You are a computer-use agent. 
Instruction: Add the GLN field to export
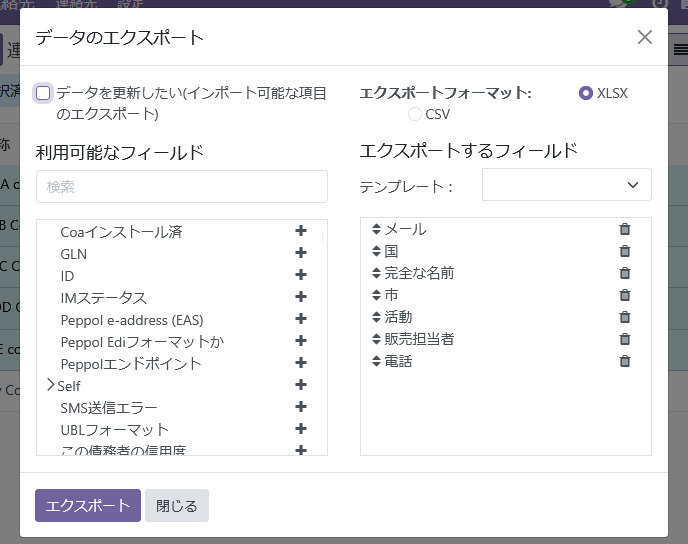tap(300, 254)
